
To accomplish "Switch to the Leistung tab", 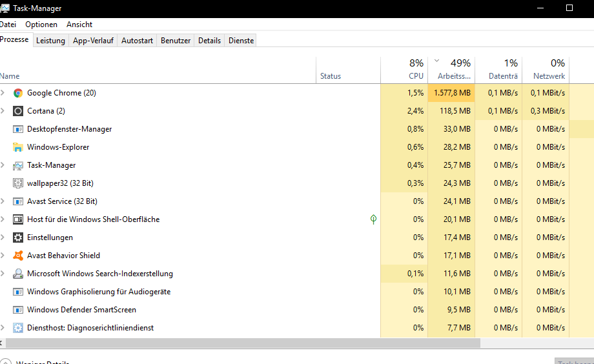I will (x=50, y=41).
